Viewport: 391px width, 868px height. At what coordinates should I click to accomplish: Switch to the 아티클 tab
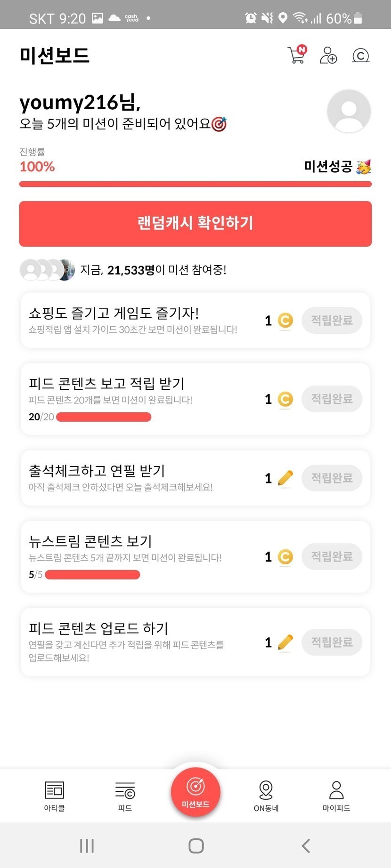[x=54, y=796]
